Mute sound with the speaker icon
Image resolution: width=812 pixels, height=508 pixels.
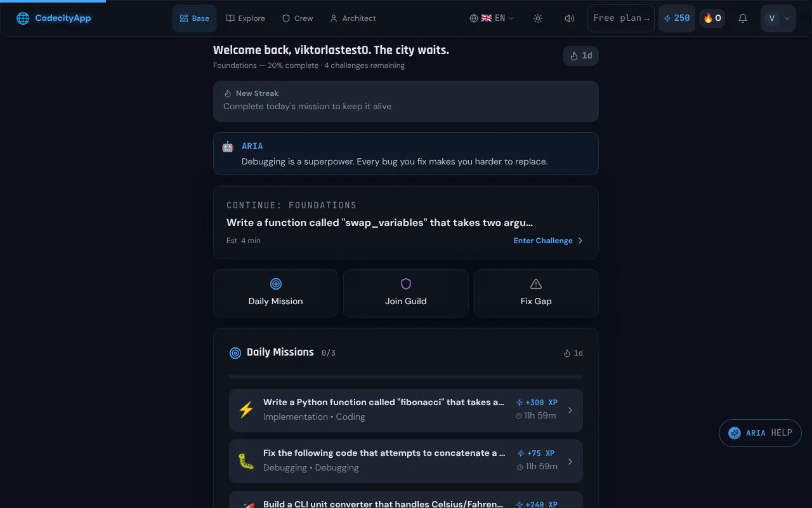click(570, 18)
